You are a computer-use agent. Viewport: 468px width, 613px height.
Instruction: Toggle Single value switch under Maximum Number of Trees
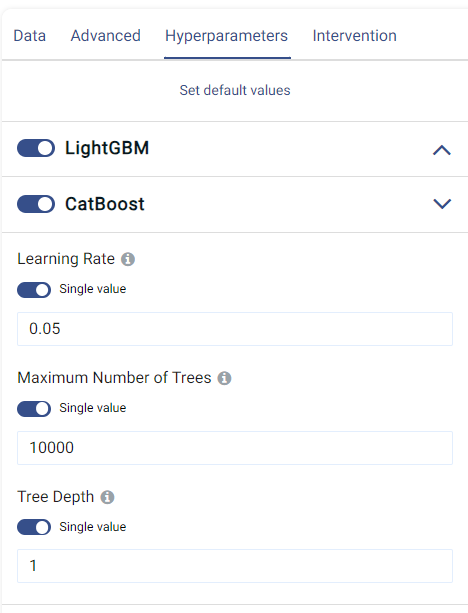tap(34, 409)
